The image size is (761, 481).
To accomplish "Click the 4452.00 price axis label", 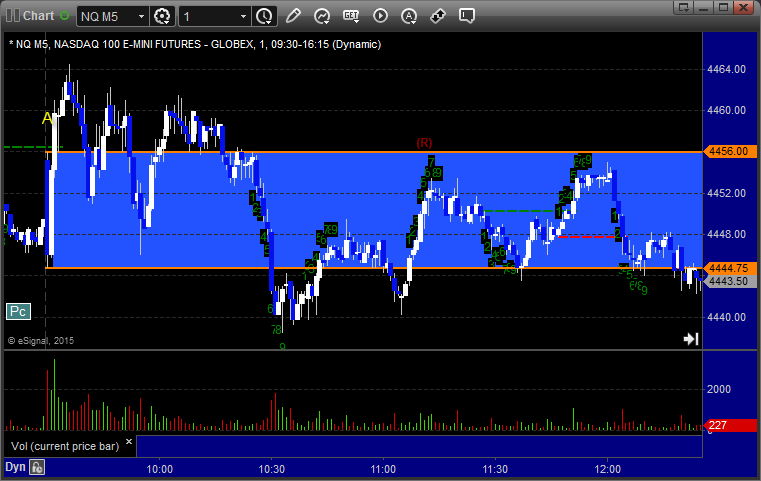I will click(x=727, y=193).
